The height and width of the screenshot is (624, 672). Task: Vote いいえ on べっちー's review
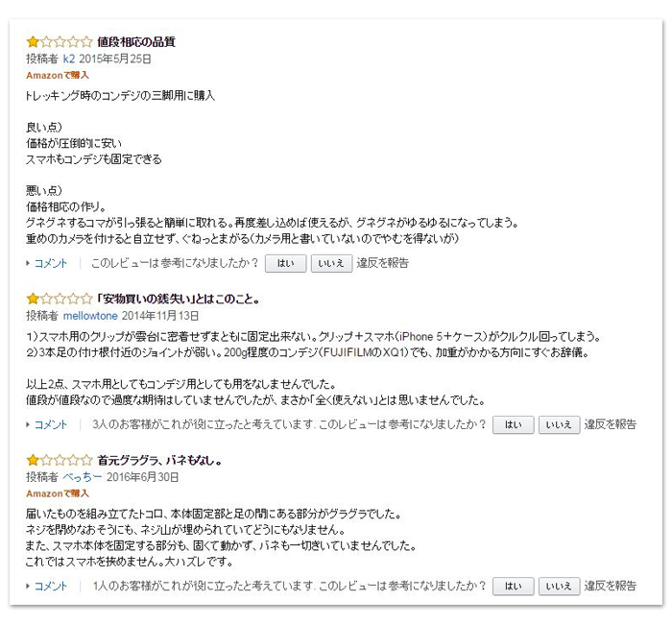pos(559,586)
